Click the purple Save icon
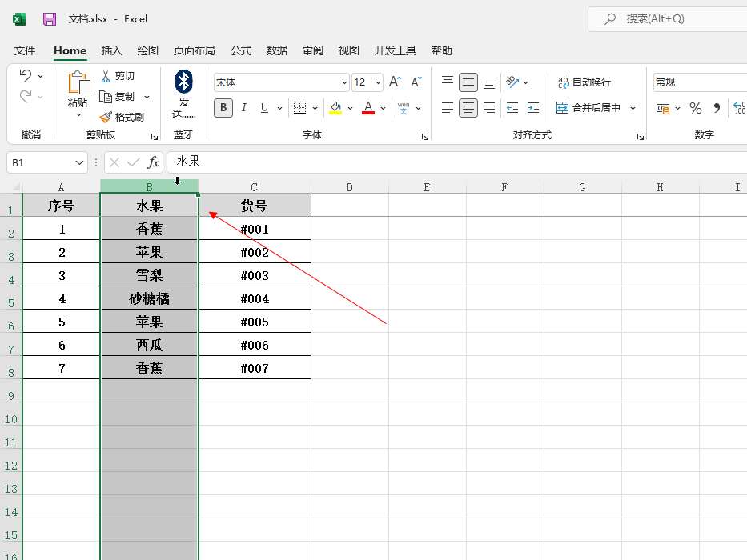 50,19
